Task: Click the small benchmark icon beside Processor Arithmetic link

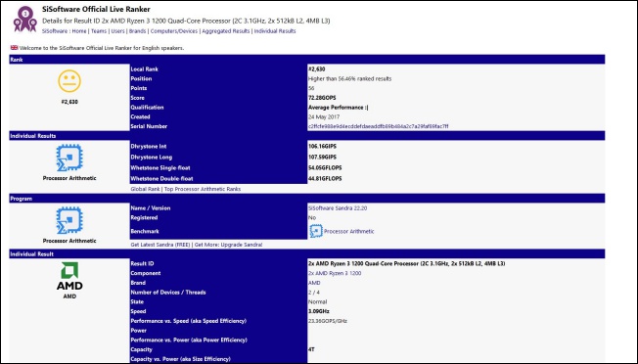Action: click(x=316, y=231)
